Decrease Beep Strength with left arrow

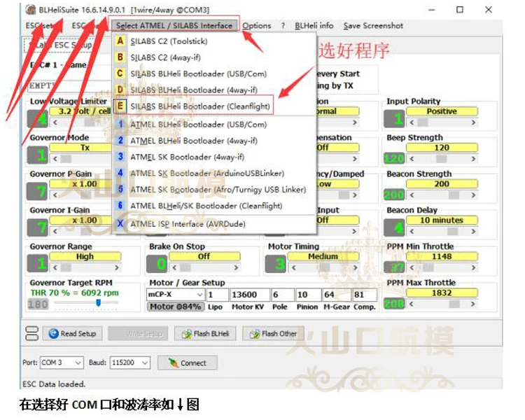[412, 159]
